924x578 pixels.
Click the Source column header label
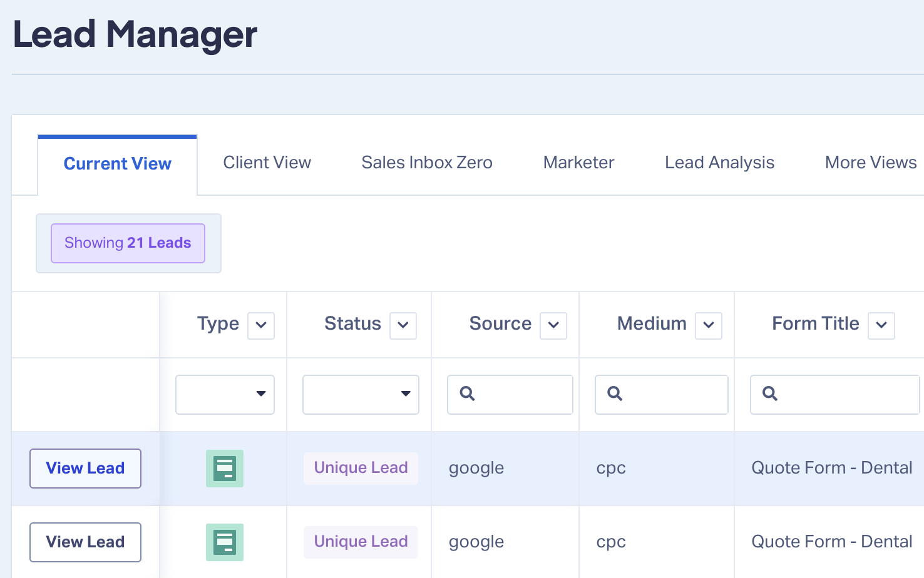[x=501, y=324]
